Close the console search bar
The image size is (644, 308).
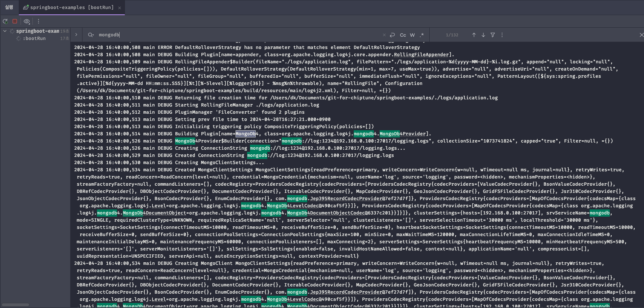pos(641,35)
